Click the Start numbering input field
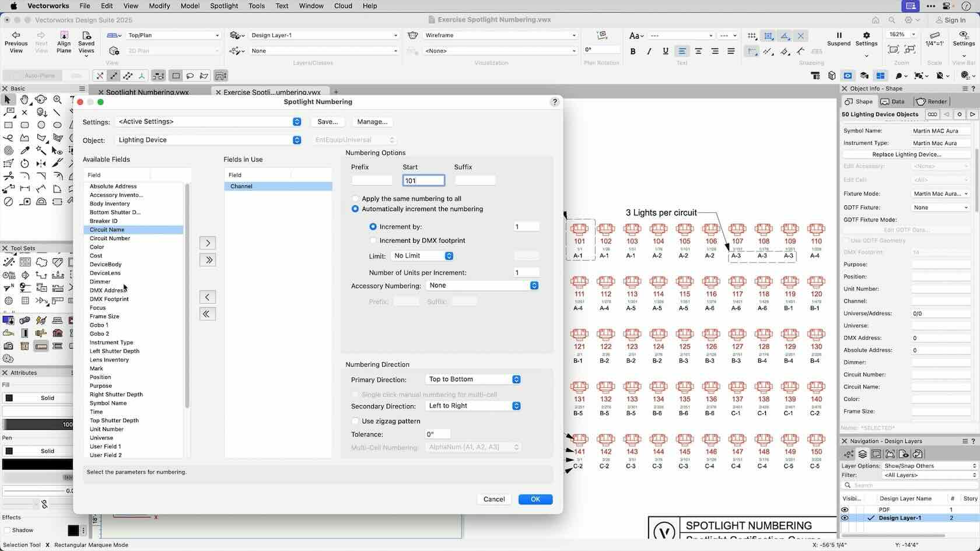 coord(423,180)
